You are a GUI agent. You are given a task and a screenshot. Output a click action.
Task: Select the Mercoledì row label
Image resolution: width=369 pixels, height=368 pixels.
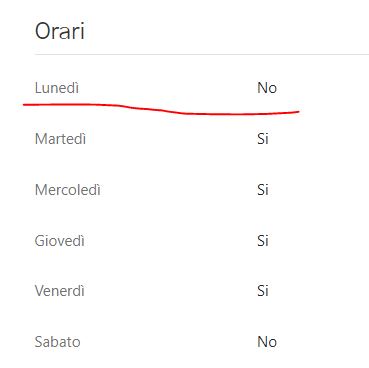click(68, 190)
